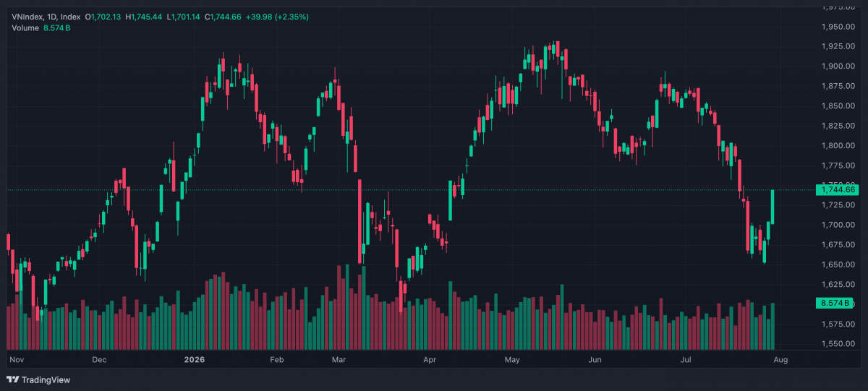Click the VNIndex symbol title
Viewport: 868px width, 391px height.
tap(46, 16)
